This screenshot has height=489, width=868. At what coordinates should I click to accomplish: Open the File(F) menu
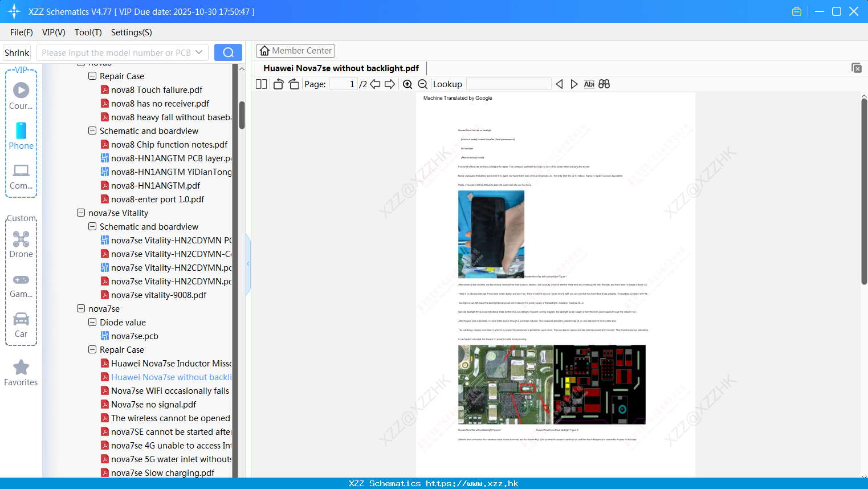pos(22,32)
